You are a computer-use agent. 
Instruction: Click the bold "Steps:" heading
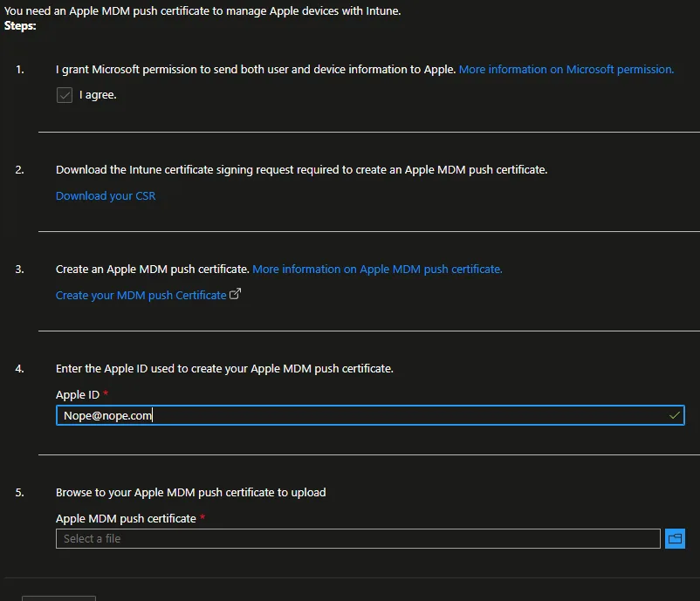pos(20,26)
